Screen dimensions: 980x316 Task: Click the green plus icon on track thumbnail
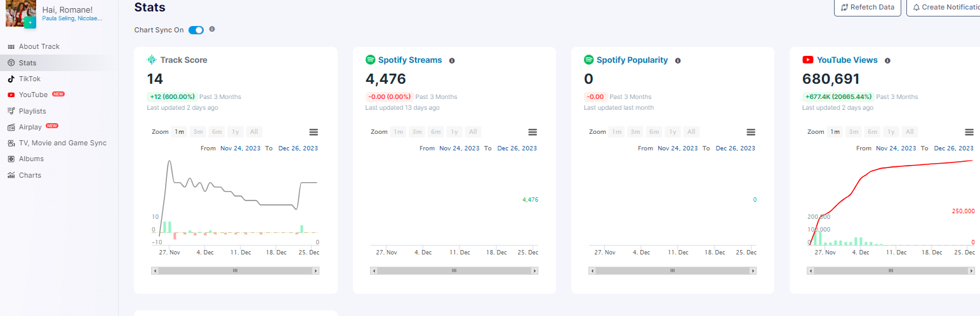coord(30,23)
